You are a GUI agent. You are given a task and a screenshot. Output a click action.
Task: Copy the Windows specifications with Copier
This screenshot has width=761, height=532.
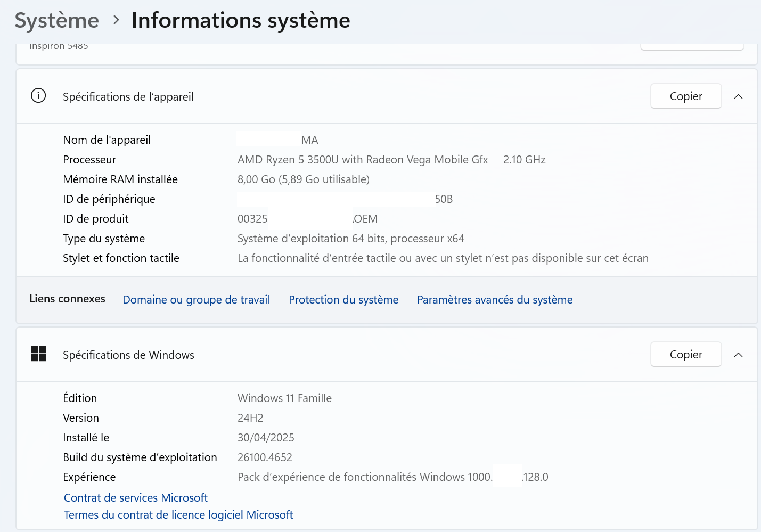(686, 355)
